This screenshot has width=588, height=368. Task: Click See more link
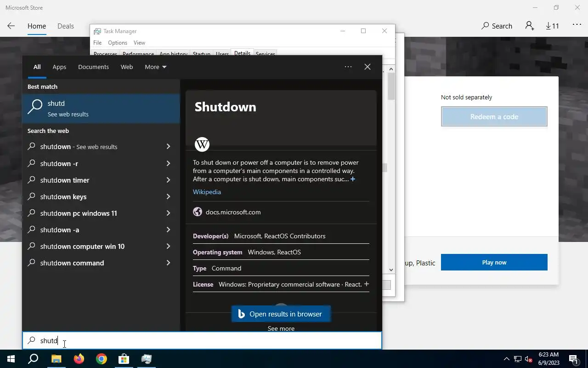pos(281,328)
